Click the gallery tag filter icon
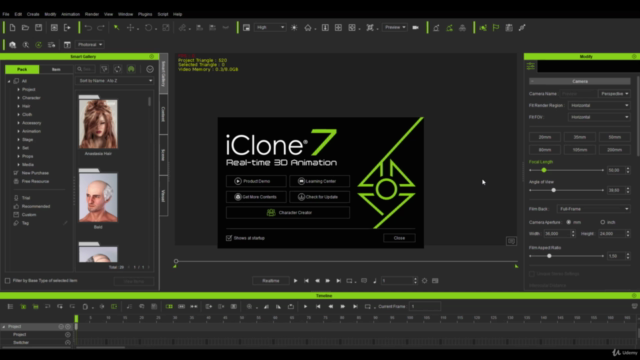The image size is (640, 360). [104, 69]
